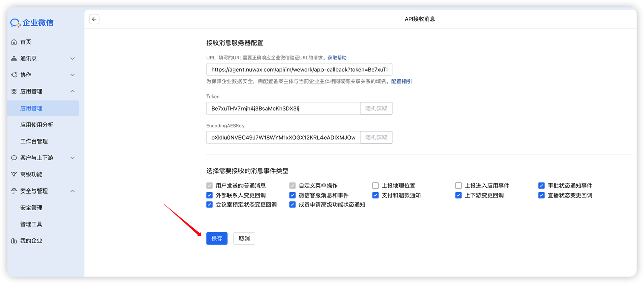Click the Token input field

pyautogui.click(x=283, y=108)
